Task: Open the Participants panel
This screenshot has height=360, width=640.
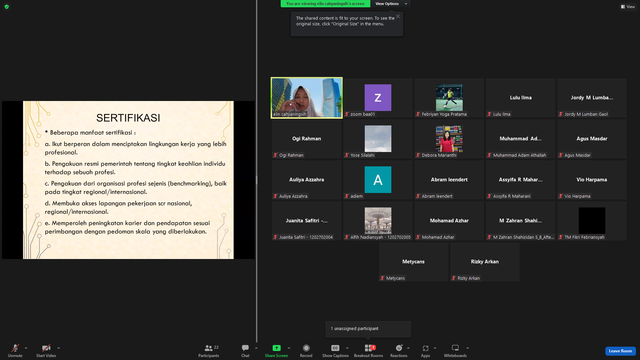Action: [209, 350]
